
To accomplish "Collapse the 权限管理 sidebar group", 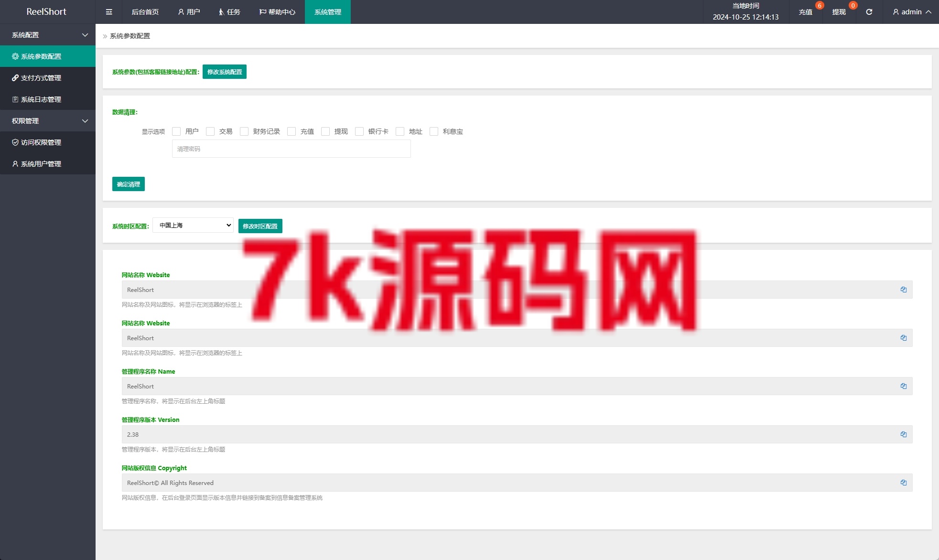I will click(x=48, y=121).
